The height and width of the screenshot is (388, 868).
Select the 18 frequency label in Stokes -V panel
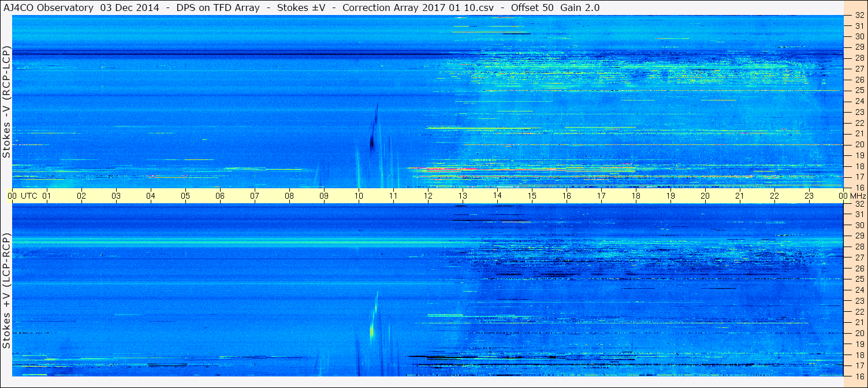pyautogui.click(x=859, y=166)
